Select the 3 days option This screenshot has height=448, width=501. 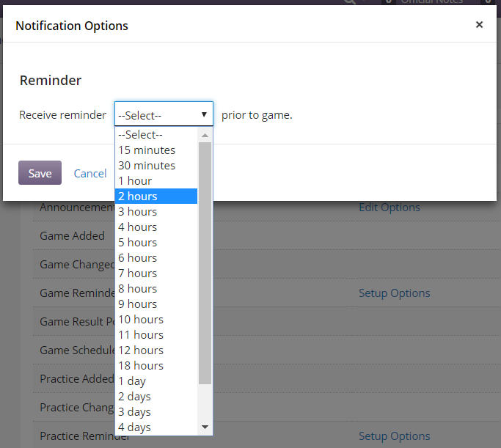[156, 412]
